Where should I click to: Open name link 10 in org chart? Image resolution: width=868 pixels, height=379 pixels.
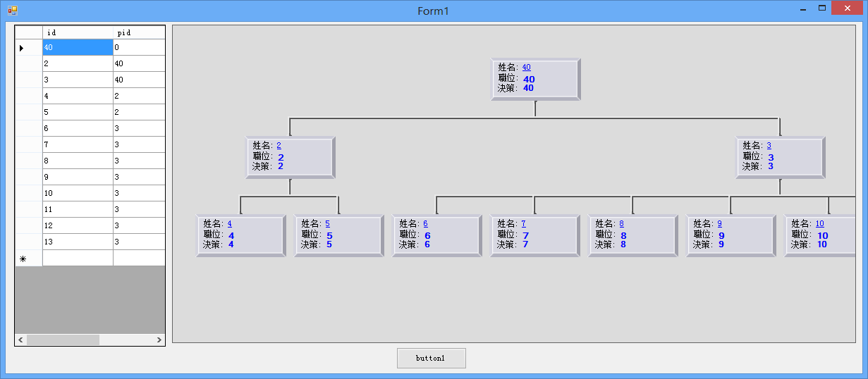820,224
